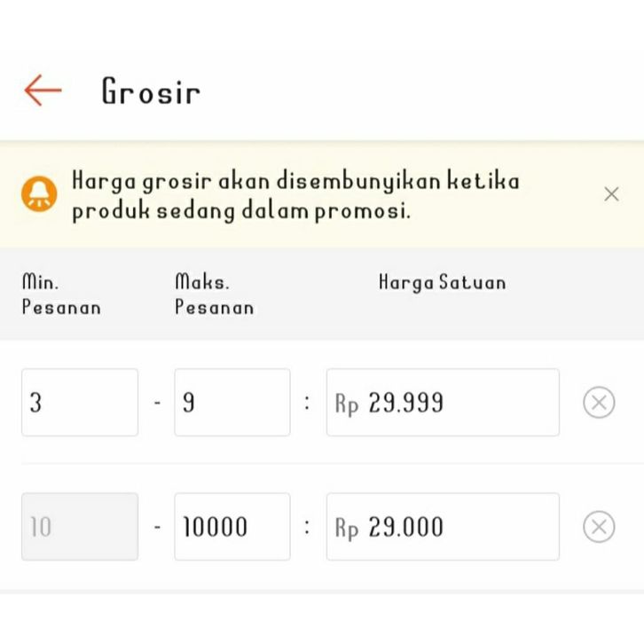Edit the maximum order field showing 9

point(232,403)
